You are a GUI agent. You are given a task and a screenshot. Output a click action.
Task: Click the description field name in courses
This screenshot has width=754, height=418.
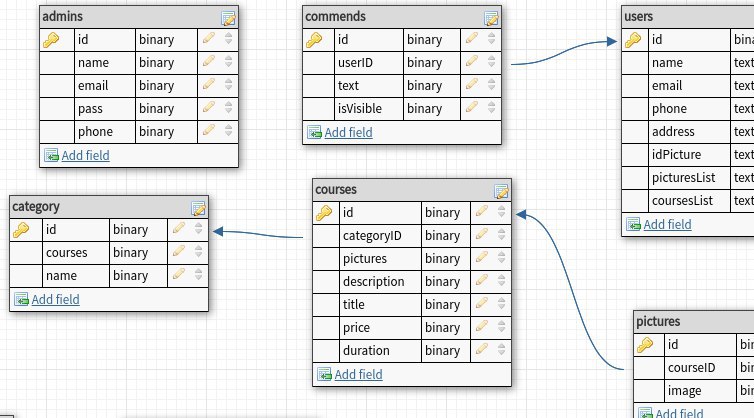click(373, 282)
